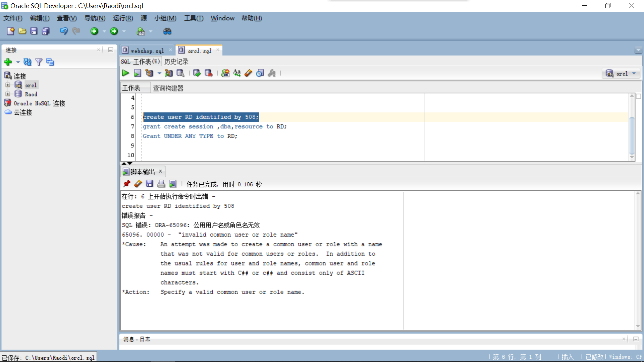The height and width of the screenshot is (362, 644).
Task: Open the Explain Plan dropdown arrow
Action: (x=159, y=73)
